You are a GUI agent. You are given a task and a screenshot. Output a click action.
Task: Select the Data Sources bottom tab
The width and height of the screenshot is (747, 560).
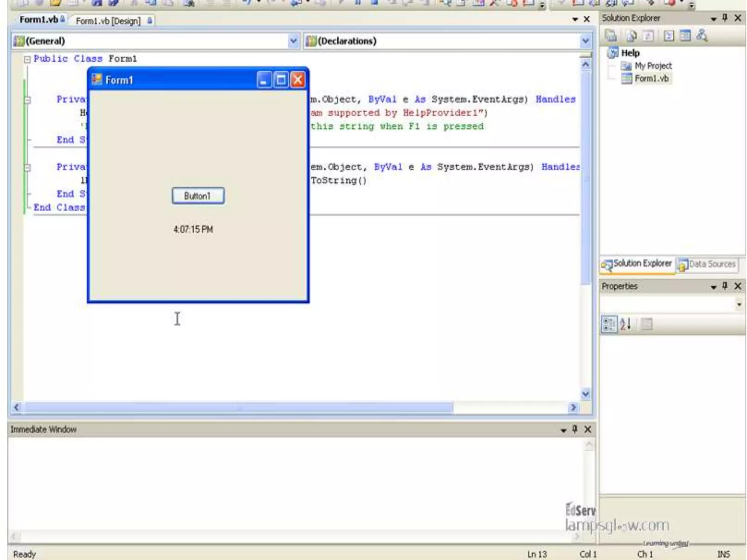pos(707,264)
